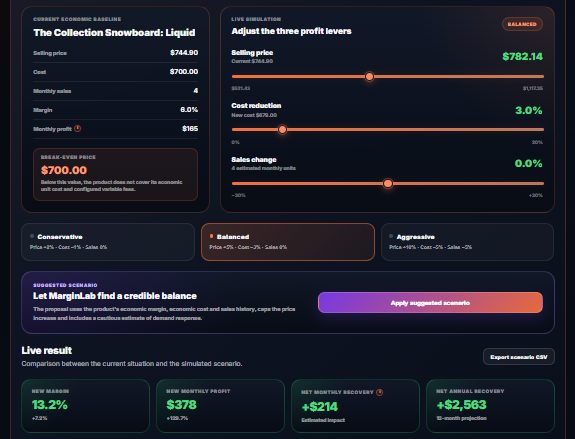
Task: Click the Margin value 6.0%
Action: pos(189,110)
